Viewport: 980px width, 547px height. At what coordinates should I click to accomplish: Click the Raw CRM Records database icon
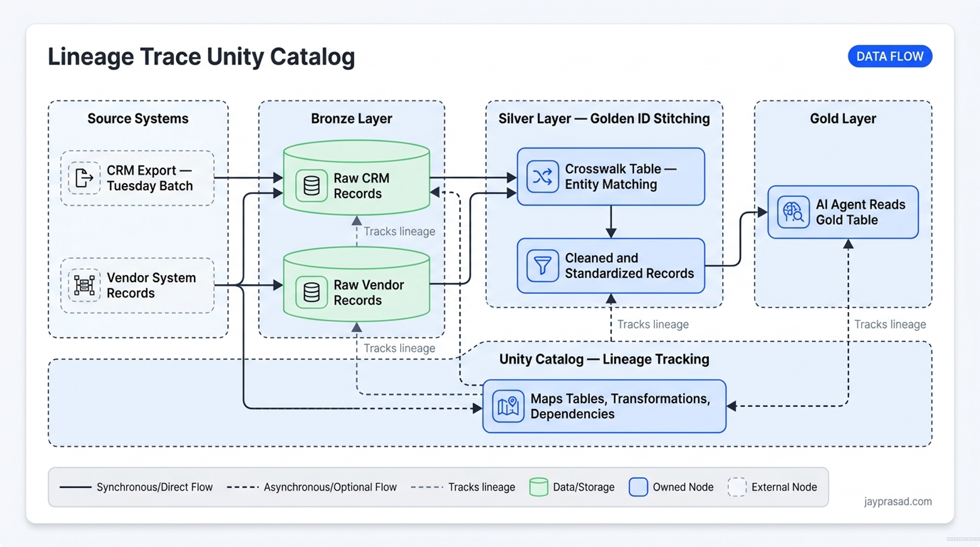[312, 186]
